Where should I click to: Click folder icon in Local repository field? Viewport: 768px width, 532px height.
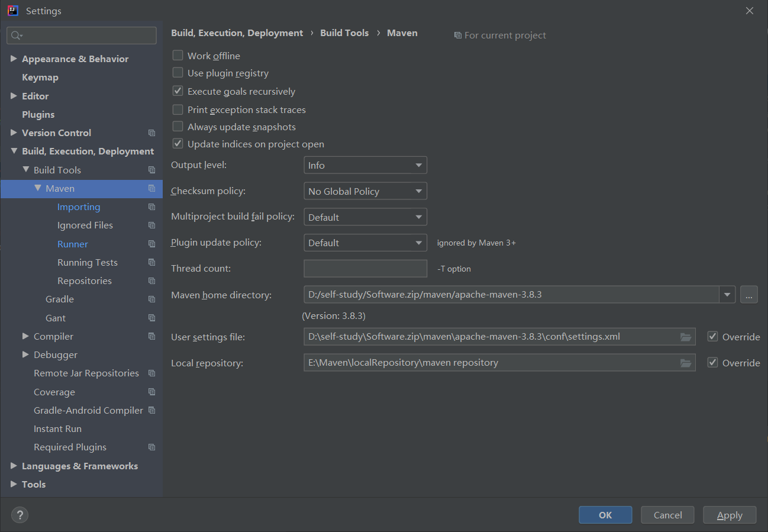click(686, 363)
